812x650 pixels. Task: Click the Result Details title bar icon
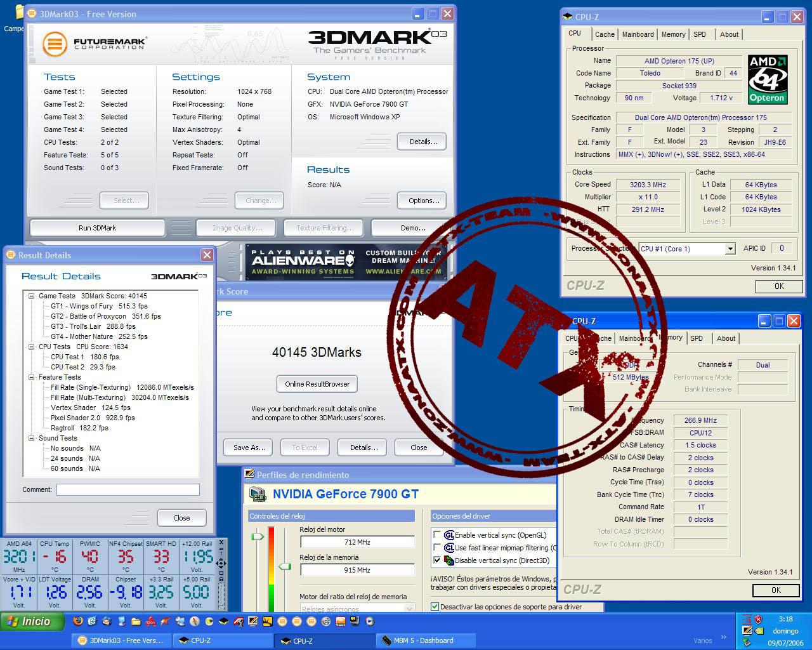tap(10, 255)
